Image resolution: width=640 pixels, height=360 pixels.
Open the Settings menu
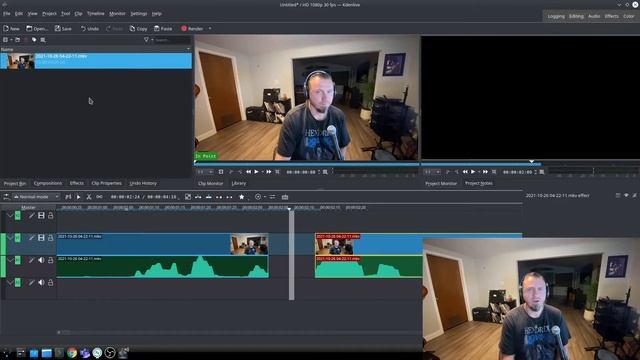[x=139, y=13]
